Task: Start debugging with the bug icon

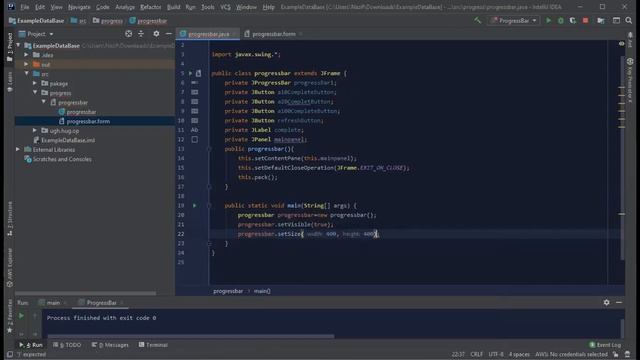Action: (x=561, y=20)
